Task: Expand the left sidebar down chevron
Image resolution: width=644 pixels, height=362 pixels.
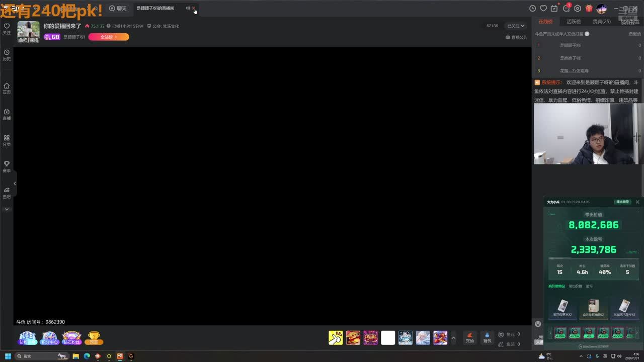Action: (x=7, y=209)
